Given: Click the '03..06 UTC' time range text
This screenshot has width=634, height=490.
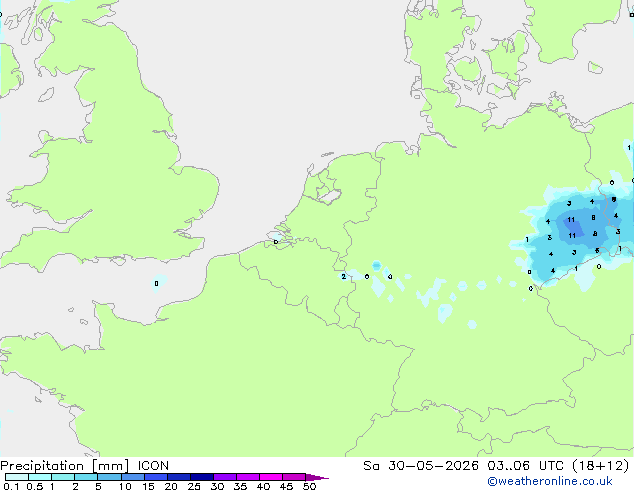Looking at the screenshot, I should coord(525,466).
